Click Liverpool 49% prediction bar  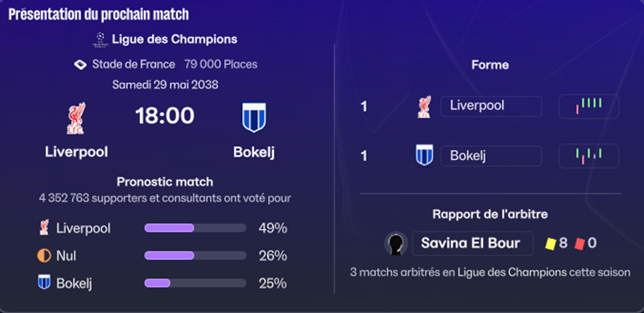[x=195, y=228]
